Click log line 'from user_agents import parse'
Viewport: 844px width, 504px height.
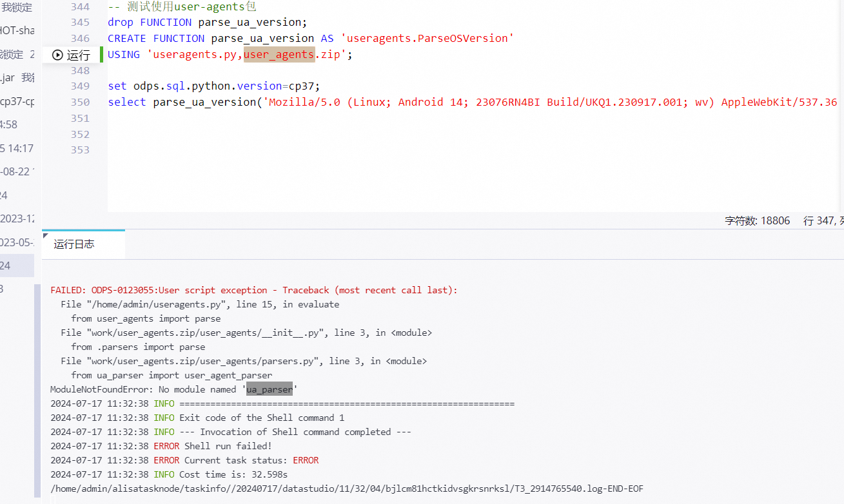(x=146, y=318)
